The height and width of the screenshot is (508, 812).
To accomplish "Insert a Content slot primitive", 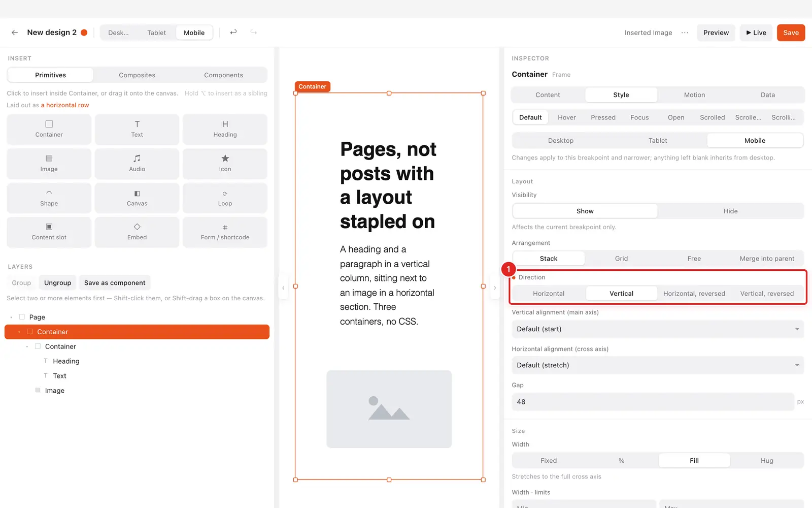I will coord(49,232).
